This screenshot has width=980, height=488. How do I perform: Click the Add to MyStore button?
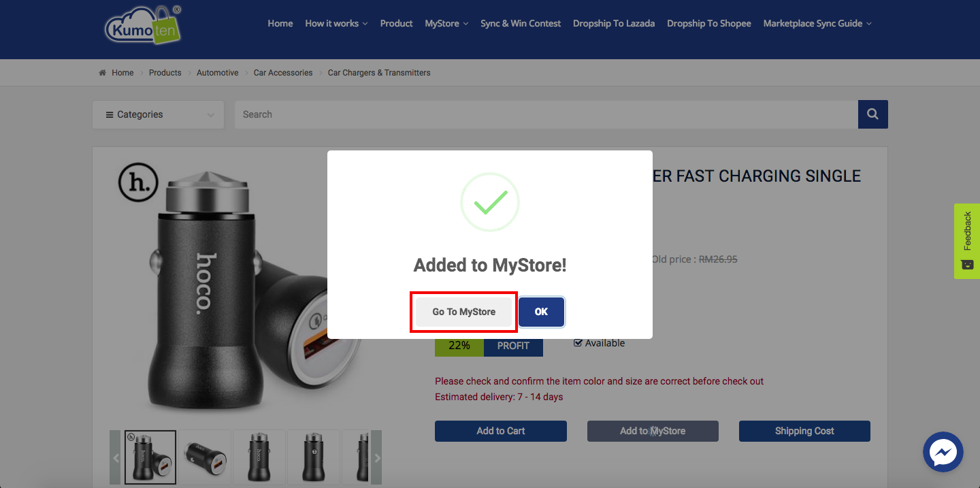click(x=653, y=431)
